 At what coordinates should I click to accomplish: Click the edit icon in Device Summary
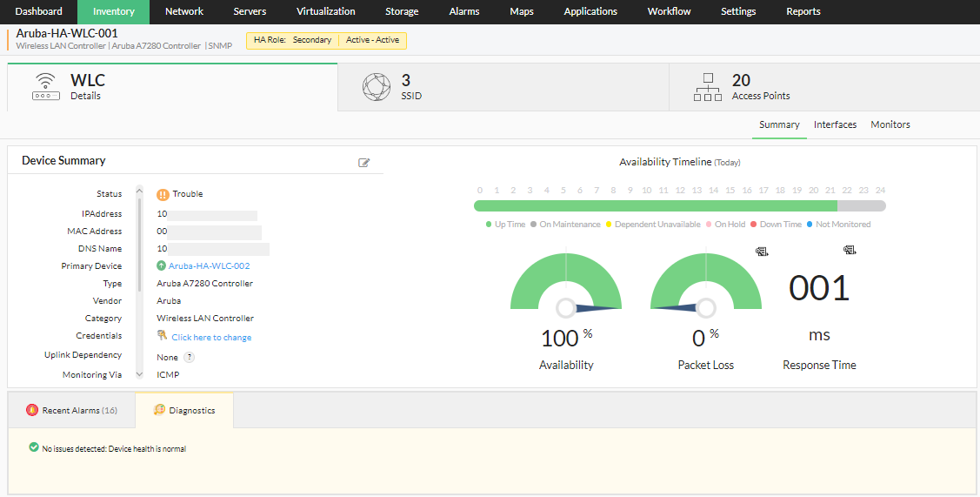point(364,163)
